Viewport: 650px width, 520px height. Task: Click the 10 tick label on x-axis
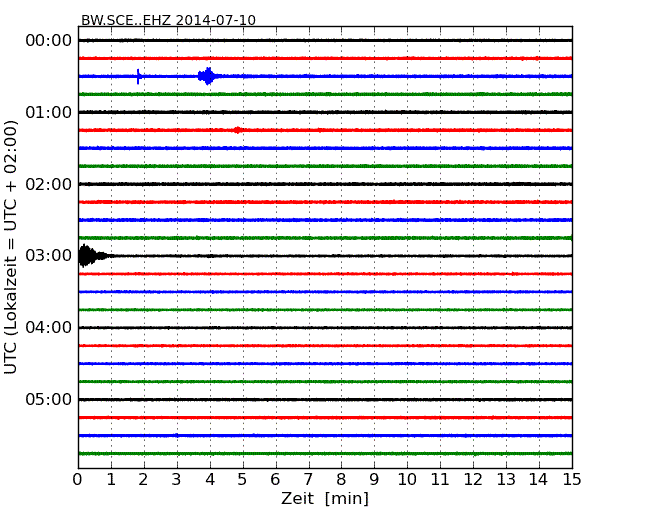(x=407, y=480)
